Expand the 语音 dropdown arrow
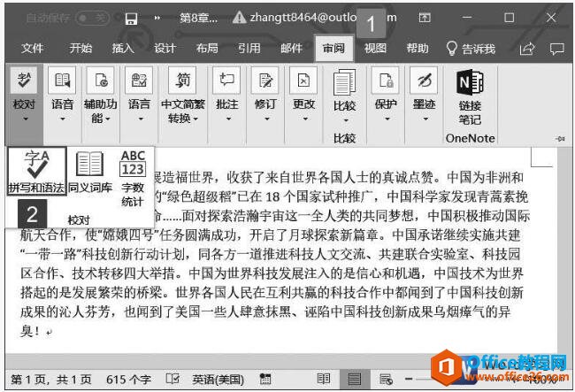Image resolution: width=575 pixels, height=392 pixels. tap(62, 119)
